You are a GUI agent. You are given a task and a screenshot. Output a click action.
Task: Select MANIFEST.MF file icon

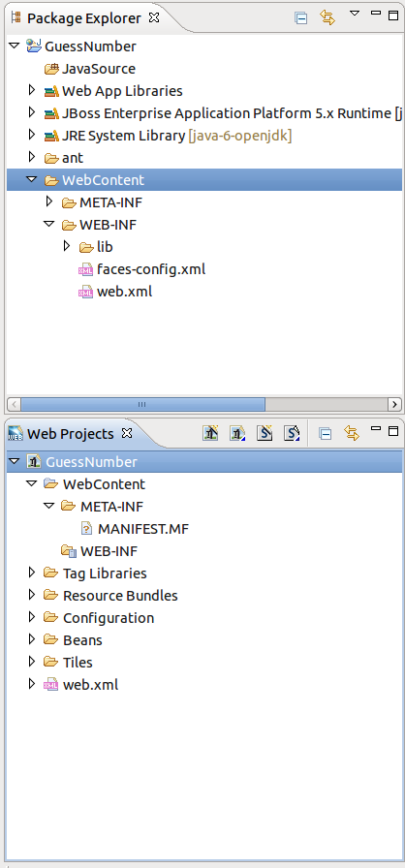pyautogui.click(x=86, y=529)
